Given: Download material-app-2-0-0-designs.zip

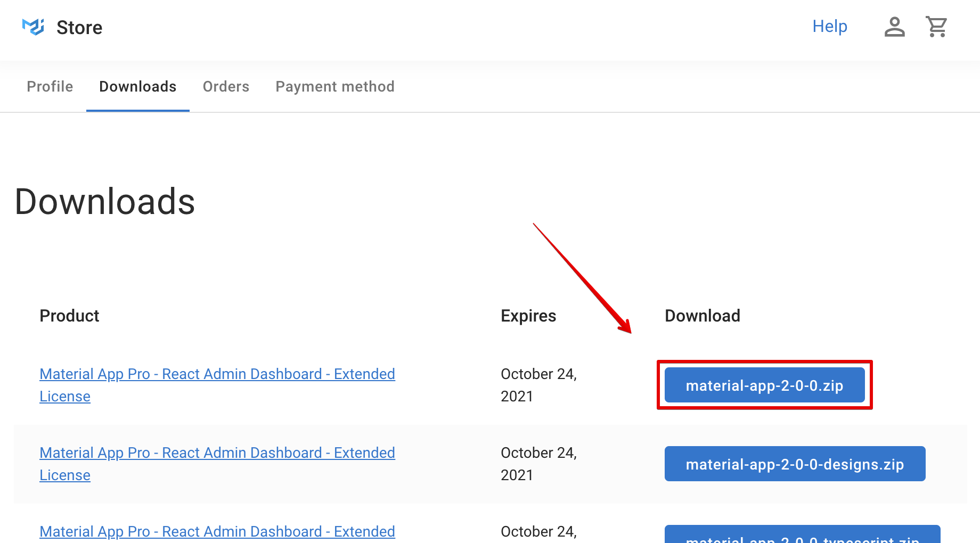Looking at the screenshot, I should coord(795,464).
